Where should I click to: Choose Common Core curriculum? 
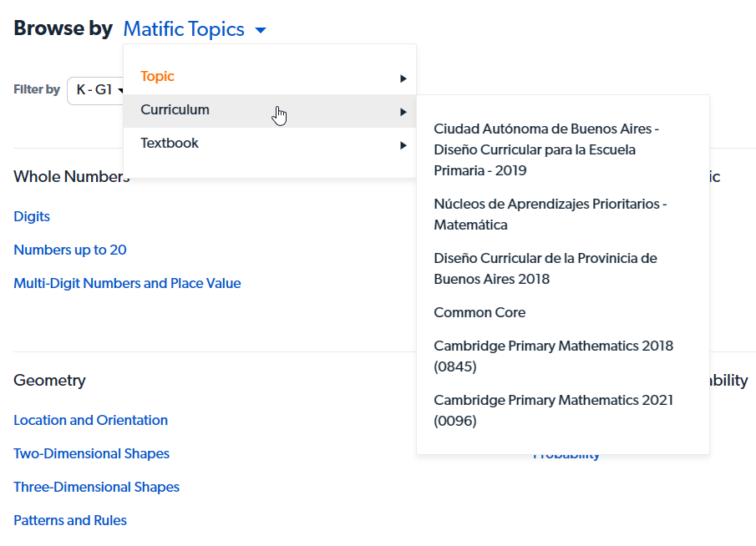479,312
